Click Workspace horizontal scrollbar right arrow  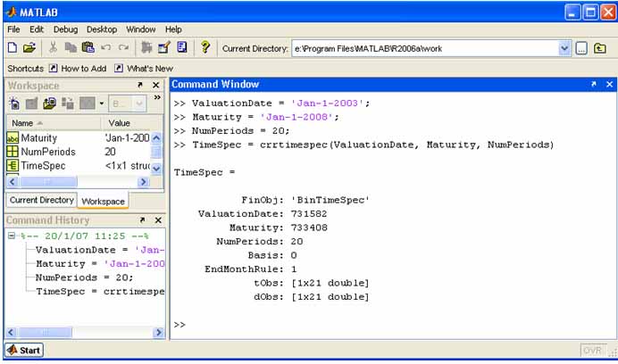click(143, 182)
